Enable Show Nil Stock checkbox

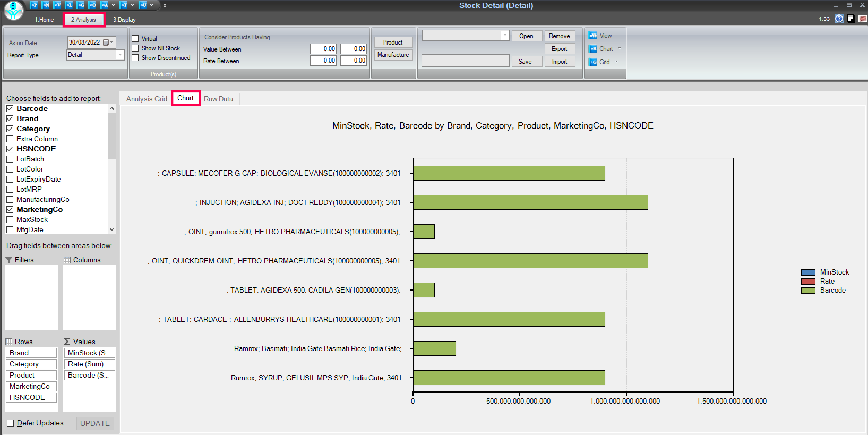(135, 48)
